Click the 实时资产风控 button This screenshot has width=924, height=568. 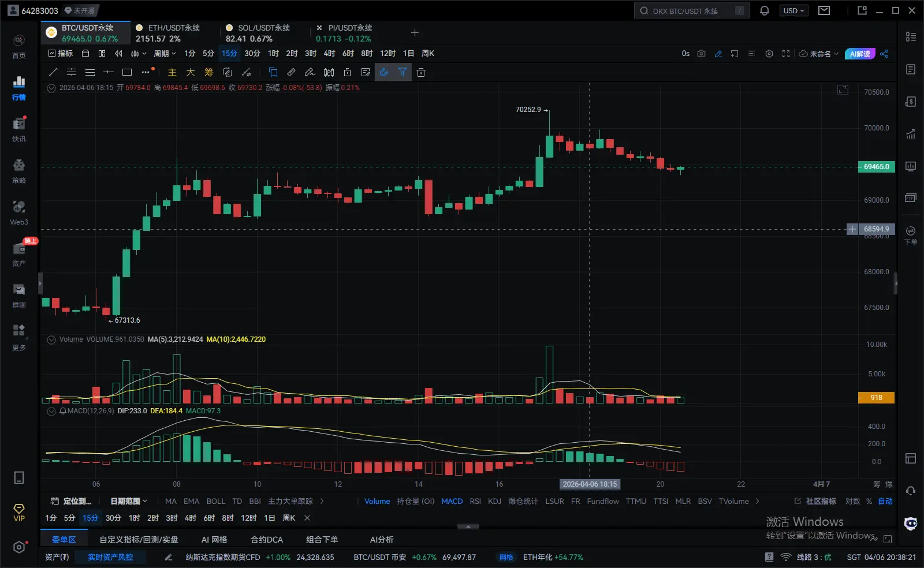[110, 557]
